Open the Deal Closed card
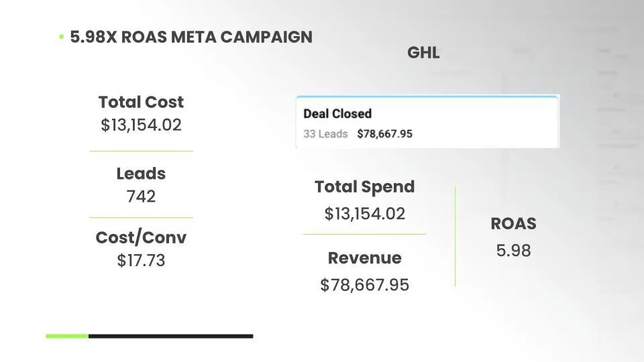Screen dimensions: 644x362 coord(427,122)
